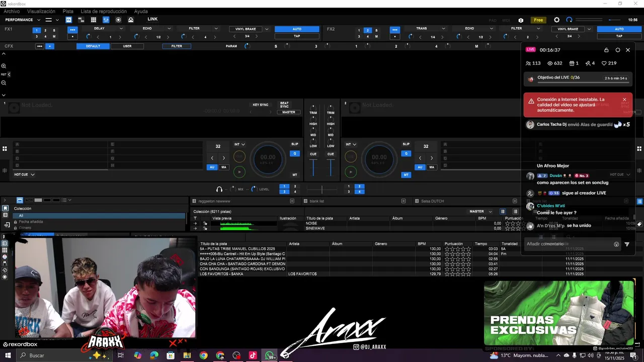Open TikTok LIVE settings gear
This screenshot has width=644, height=362.
pyautogui.click(x=618, y=50)
